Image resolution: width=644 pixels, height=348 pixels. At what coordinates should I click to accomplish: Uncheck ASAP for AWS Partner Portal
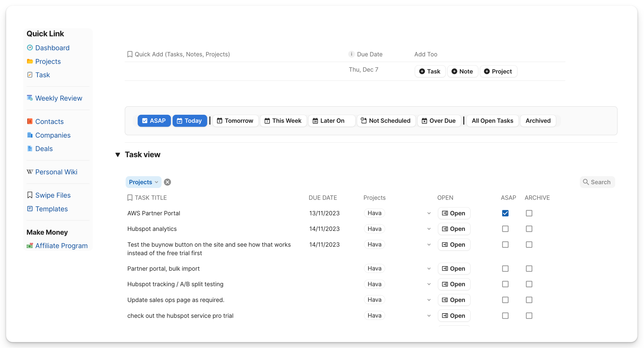click(505, 213)
